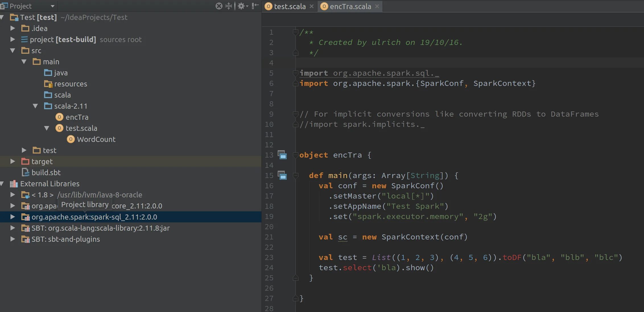
Task: Select the spark-sql_2.11:2.0.0 library
Action: (94, 217)
